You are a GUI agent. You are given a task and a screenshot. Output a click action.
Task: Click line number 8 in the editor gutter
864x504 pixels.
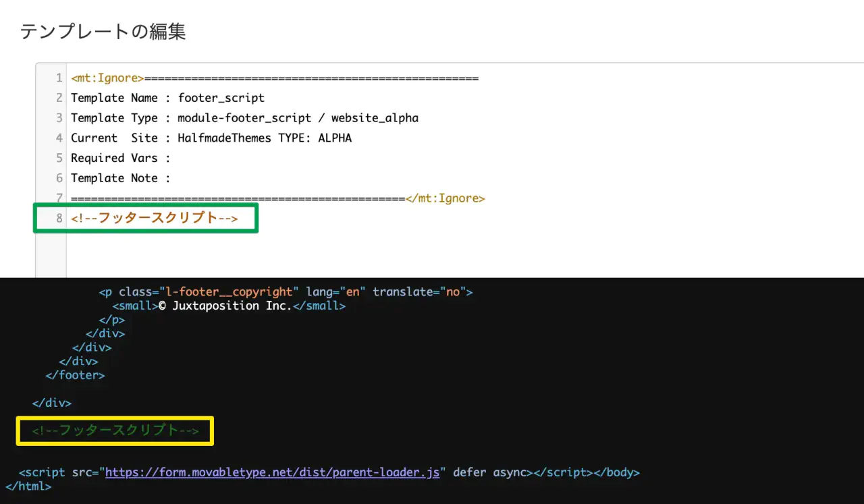click(59, 218)
